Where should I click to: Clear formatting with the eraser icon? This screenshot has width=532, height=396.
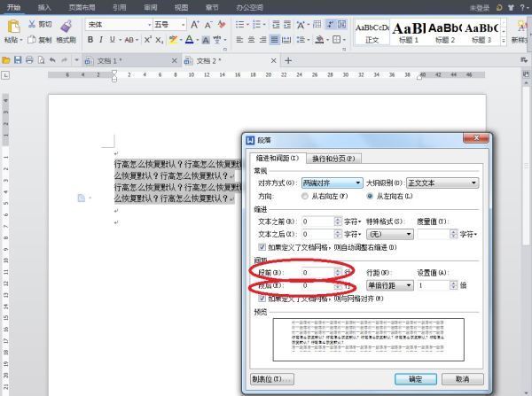[x=222, y=25]
